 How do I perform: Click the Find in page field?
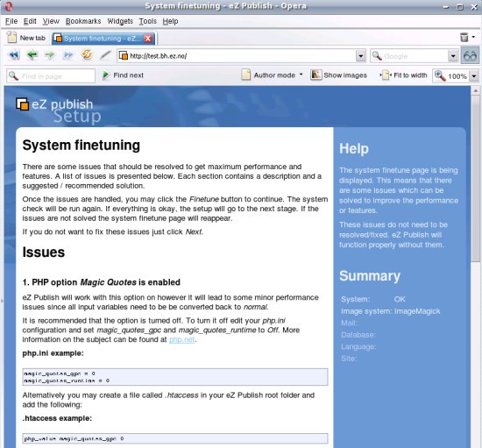coord(51,76)
